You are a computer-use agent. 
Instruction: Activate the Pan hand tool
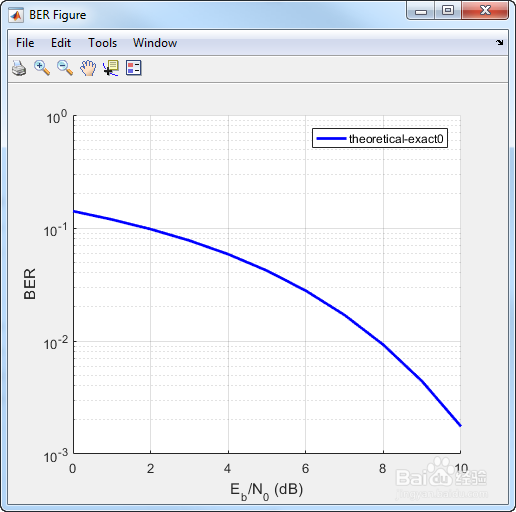tap(88, 68)
